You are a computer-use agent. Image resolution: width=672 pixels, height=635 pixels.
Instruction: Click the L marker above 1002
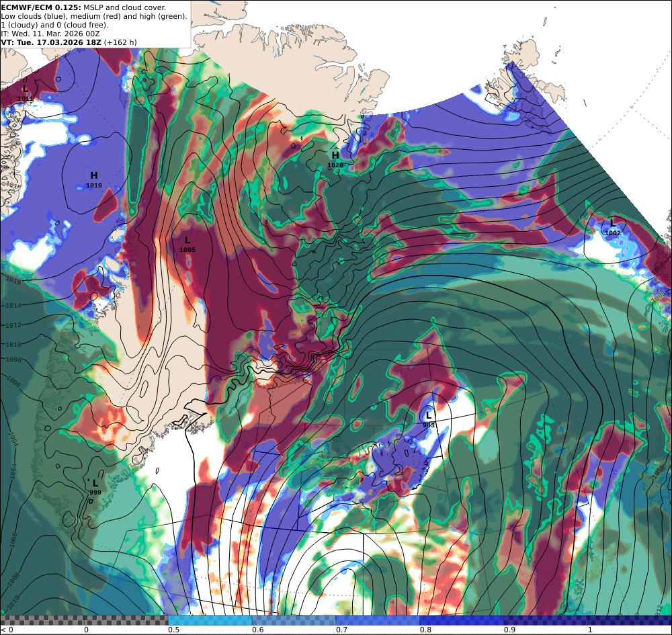click(612, 223)
